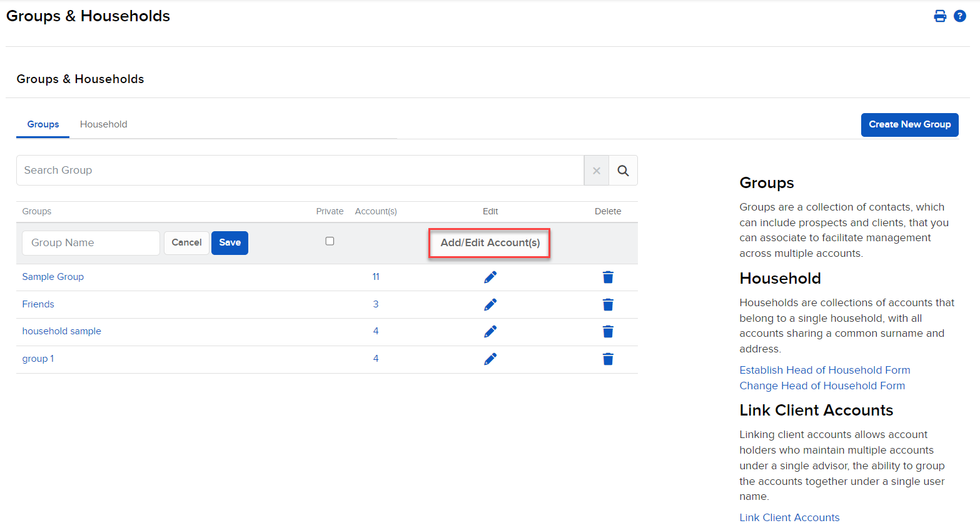Click the search magnifier icon
The image size is (980, 528).
pyautogui.click(x=623, y=171)
